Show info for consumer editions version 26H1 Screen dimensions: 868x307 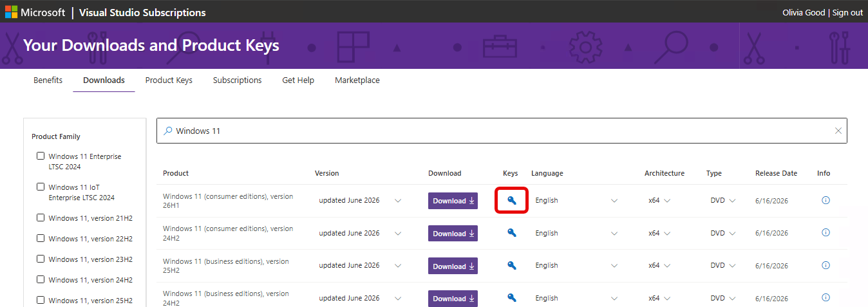point(826,200)
